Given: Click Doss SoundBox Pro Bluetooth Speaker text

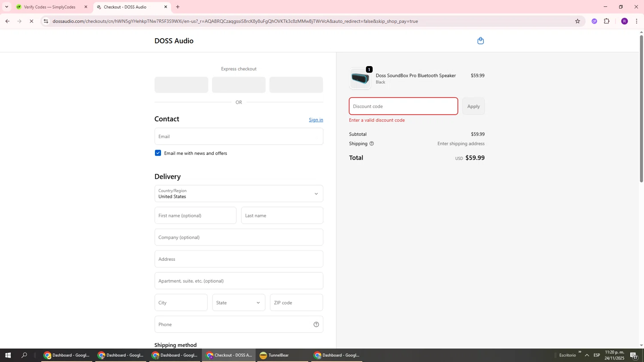Looking at the screenshot, I should click(x=416, y=75).
